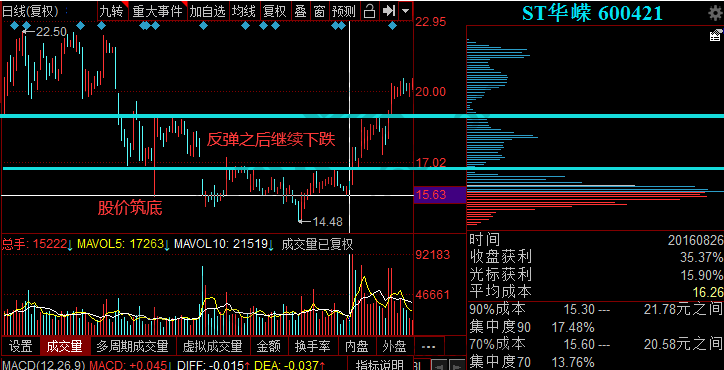Click the 70%成本 row label

pos(497,344)
